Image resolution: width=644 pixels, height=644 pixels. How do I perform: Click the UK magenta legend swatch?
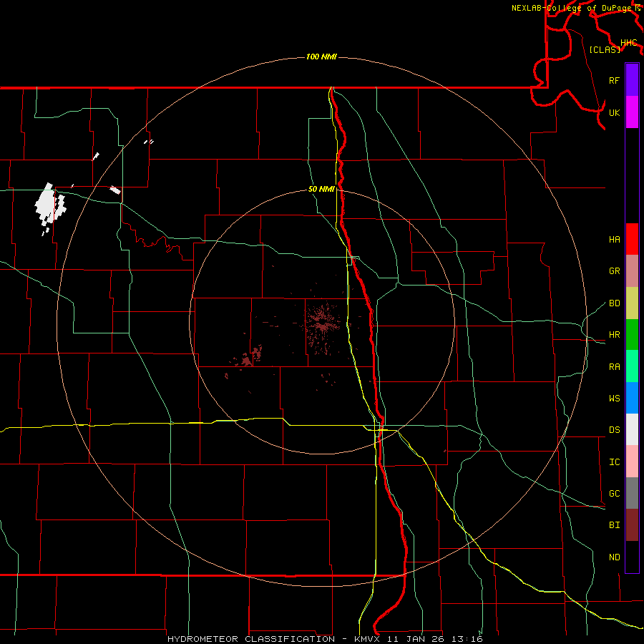coord(632,112)
